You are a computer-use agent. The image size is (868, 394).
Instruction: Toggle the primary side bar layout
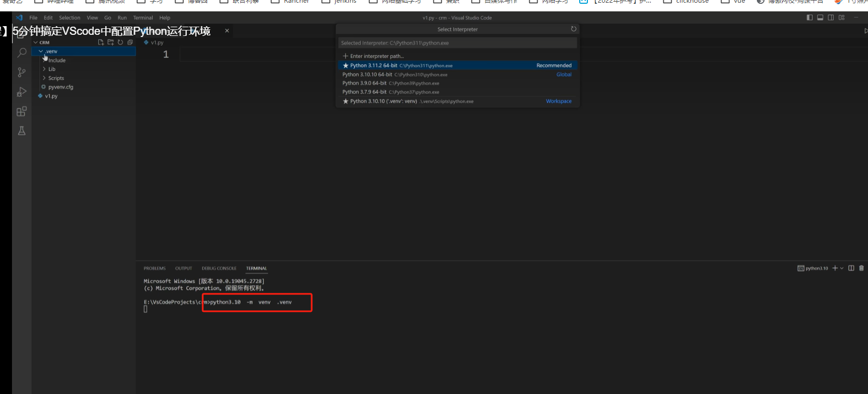pyautogui.click(x=810, y=17)
